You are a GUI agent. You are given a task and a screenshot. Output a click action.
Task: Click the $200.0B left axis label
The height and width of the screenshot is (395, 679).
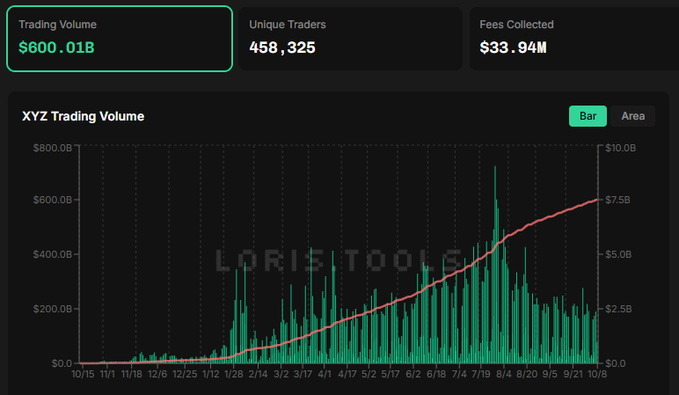click(52, 309)
